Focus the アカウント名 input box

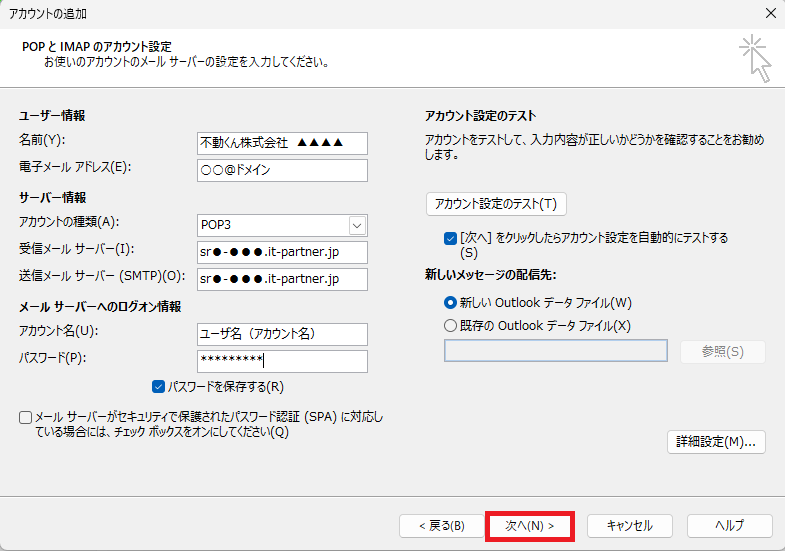point(282,334)
